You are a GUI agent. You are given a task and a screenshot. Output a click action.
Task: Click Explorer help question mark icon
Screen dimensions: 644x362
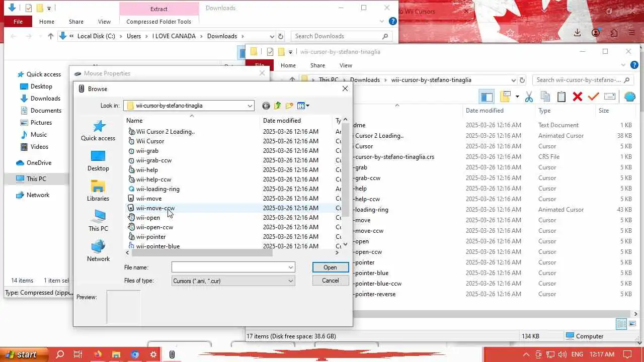coord(393,22)
